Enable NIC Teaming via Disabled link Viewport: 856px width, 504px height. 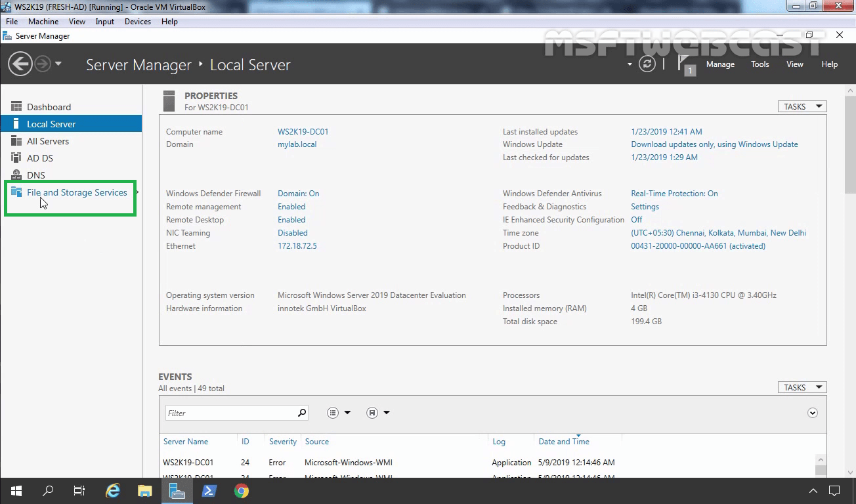292,232
